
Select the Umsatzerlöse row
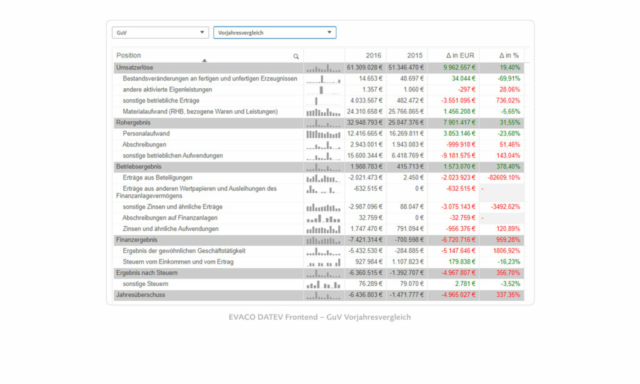319,68
